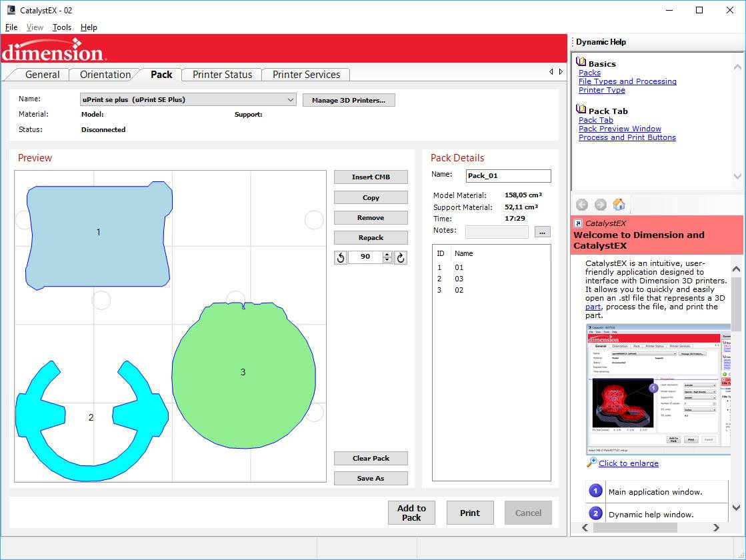Rotate part clockwise icon
The width and height of the screenshot is (746, 560).
[401, 258]
